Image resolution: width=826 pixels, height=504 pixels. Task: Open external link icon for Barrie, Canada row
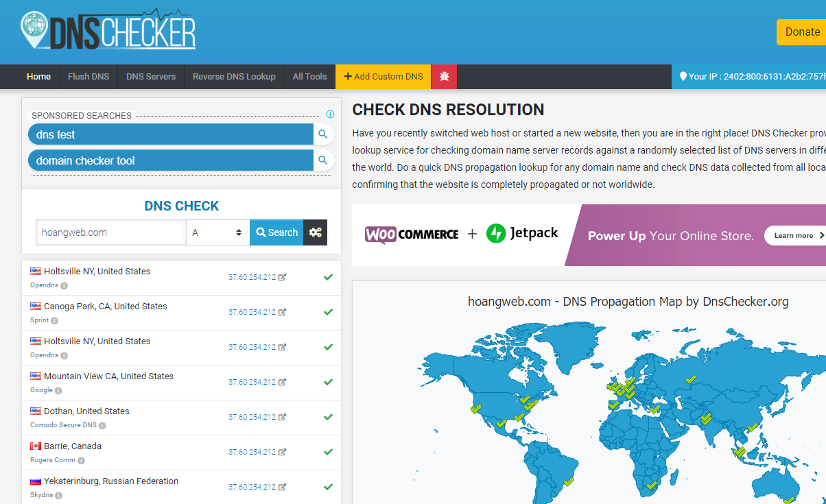(282, 452)
